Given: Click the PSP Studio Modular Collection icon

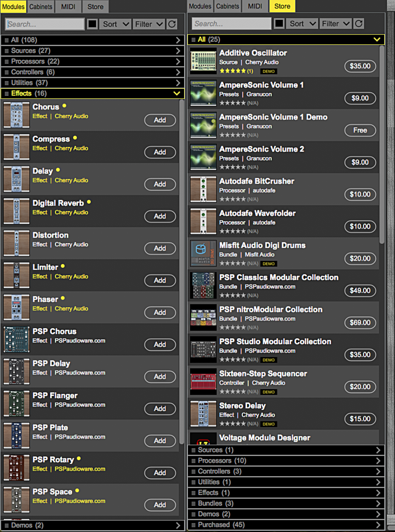Looking at the screenshot, I should [x=203, y=350].
